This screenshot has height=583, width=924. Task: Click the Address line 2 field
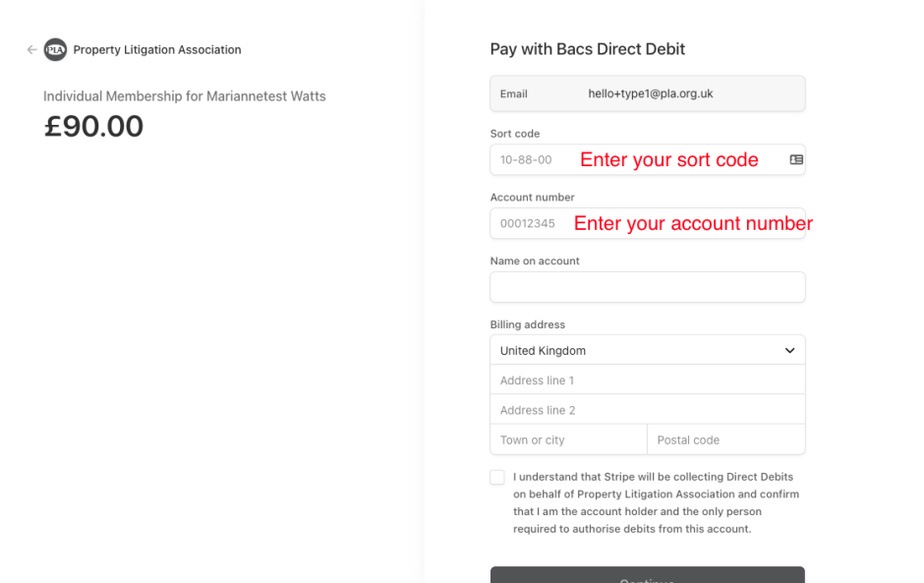pos(648,410)
